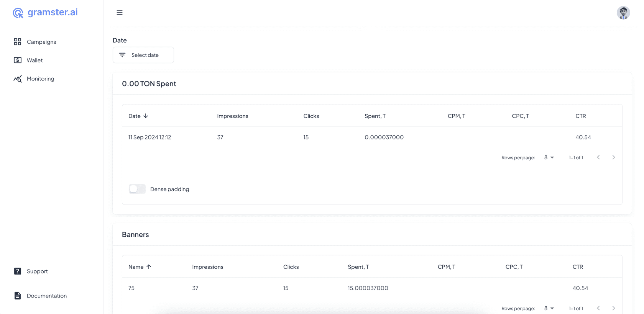Enable the Dense padding toggle
Screen dimensions: 644x314
[x=137, y=189]
